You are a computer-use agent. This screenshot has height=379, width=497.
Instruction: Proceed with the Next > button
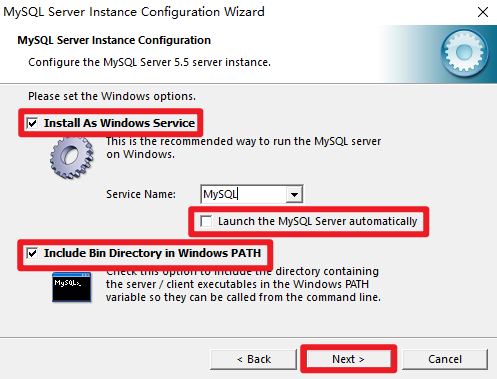point(348,359)
